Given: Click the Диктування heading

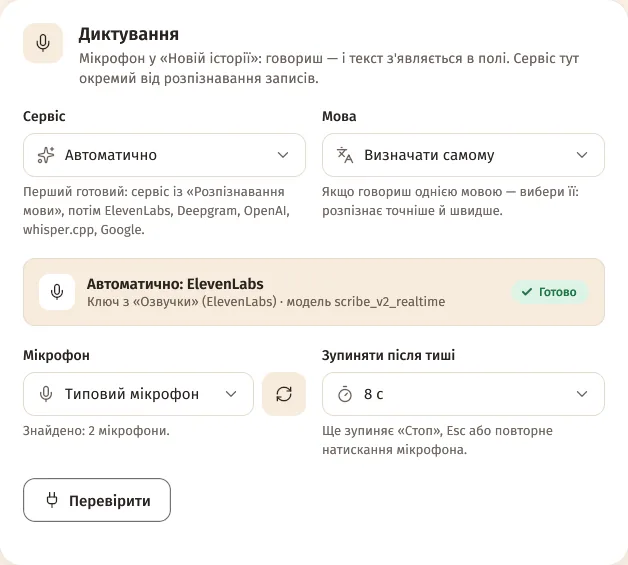Looking at the screenshot, I should (129, 34).
